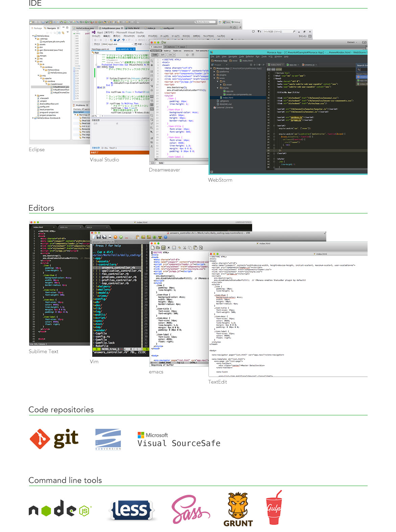Click the Node.js logo
Viewport: 396px width, 532px height.
60,508
